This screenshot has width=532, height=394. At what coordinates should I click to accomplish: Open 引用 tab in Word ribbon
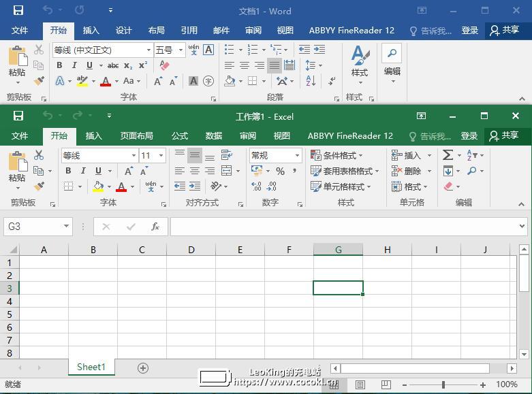[189, 31]
